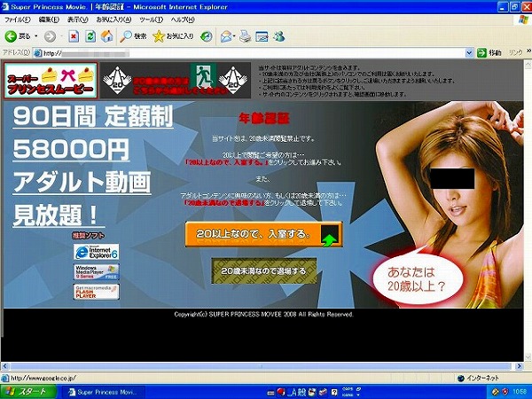Open Favorites star button

(173, 36)
